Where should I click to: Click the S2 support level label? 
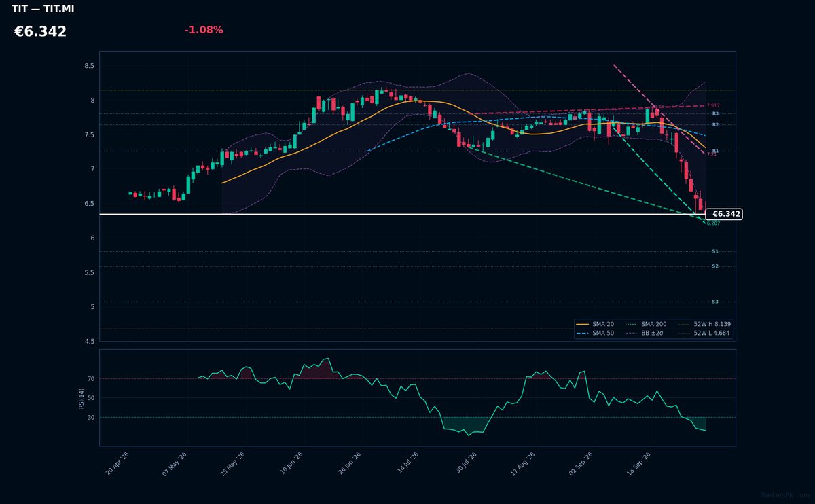(x=715, y=266)
